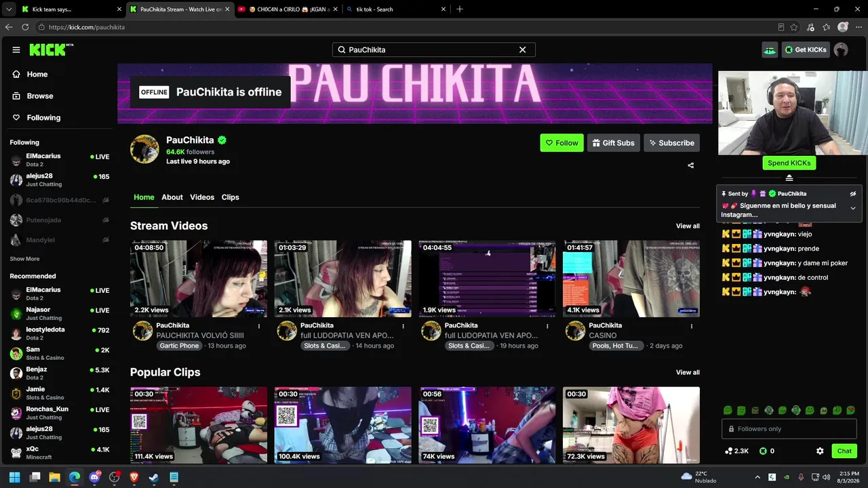Open browser Settings and more menu
This screenshot has width=868, height=488.
coord(859,27)
